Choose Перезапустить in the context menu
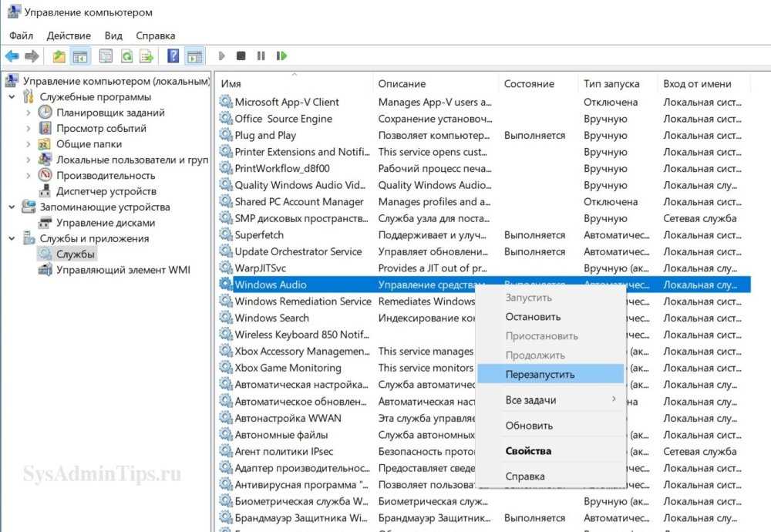 coord(540,375)
